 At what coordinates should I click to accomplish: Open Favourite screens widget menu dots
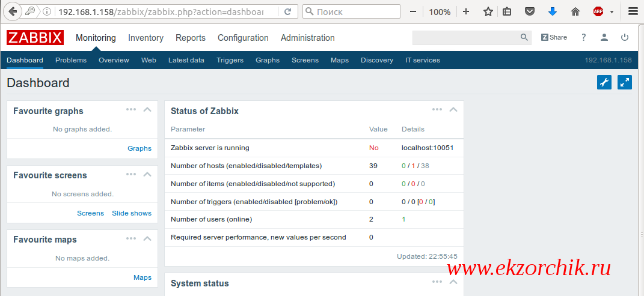point(131,174)
